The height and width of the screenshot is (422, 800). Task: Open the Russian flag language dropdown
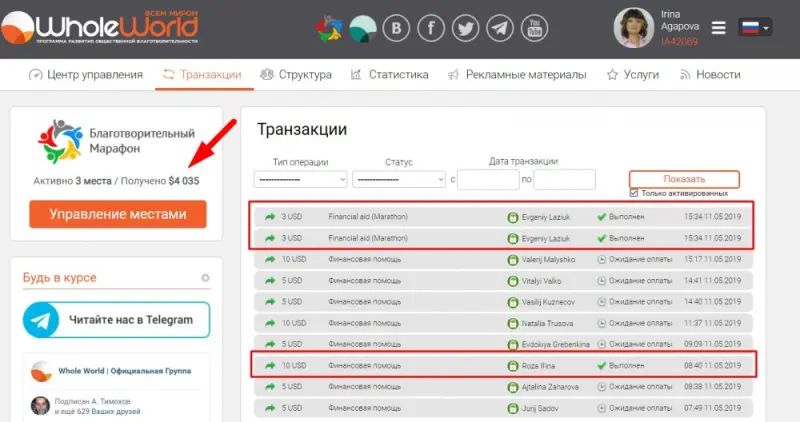[755, 27]
